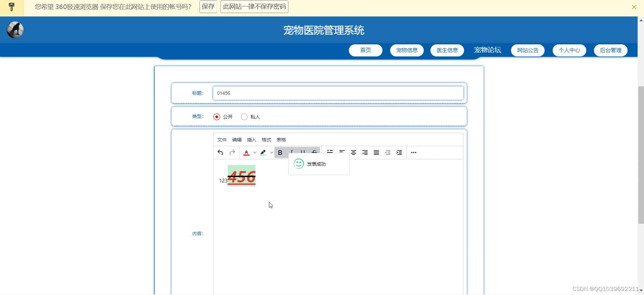This screenshot has width=644, height=295.
Task: Open the 宠物论坛 nav tab
Action: 488,50
